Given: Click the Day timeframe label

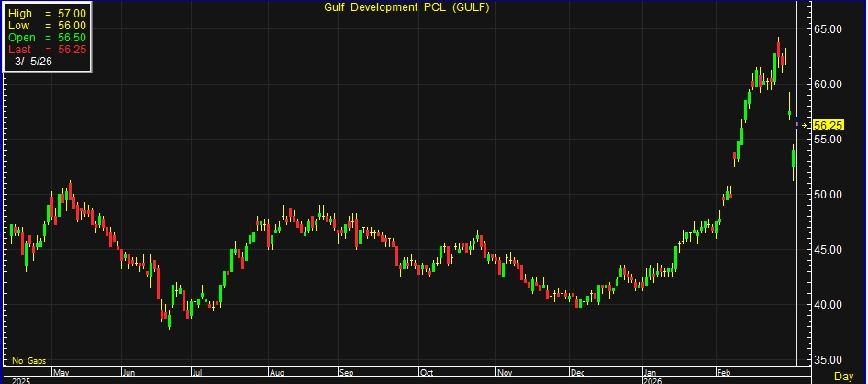Looking at the screenshot, I should point(843,377).
